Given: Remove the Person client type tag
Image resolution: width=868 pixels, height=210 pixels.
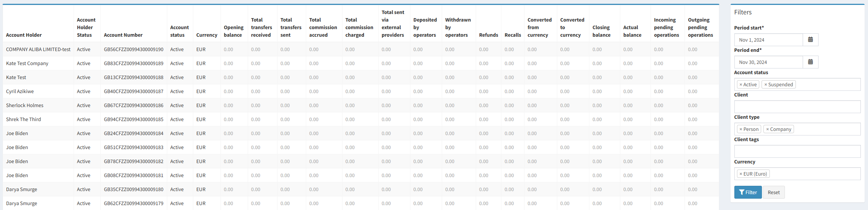Looking at the screenshot, I should [741, 129].
